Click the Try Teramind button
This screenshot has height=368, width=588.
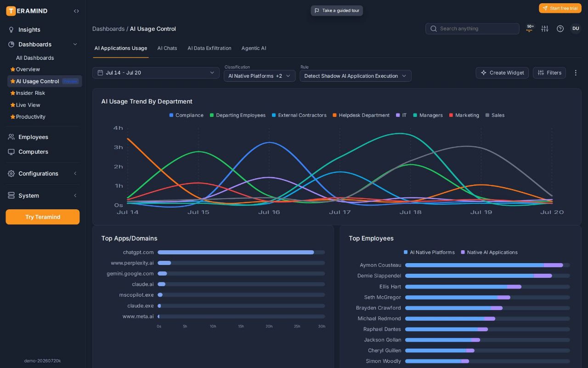tap(43, 217)
